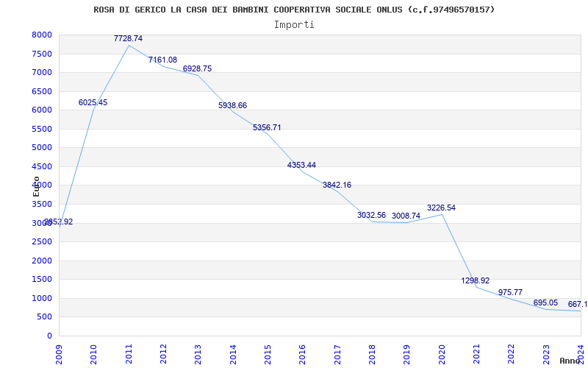This screenshot has height=368, width=588.
Task: Select the Importi subtitle
Action: pos(294,25)
